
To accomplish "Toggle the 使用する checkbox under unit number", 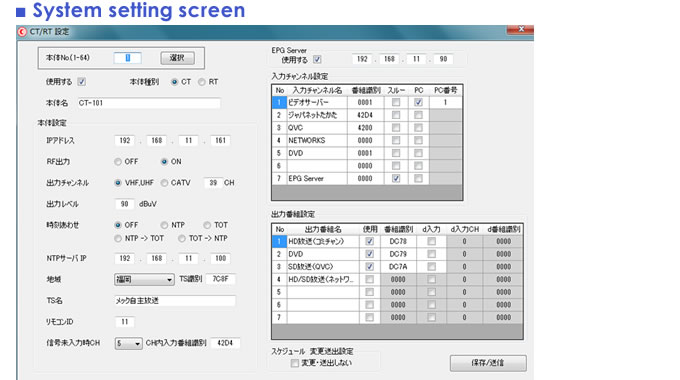I will pyautogui.click(x=82, y=82).
